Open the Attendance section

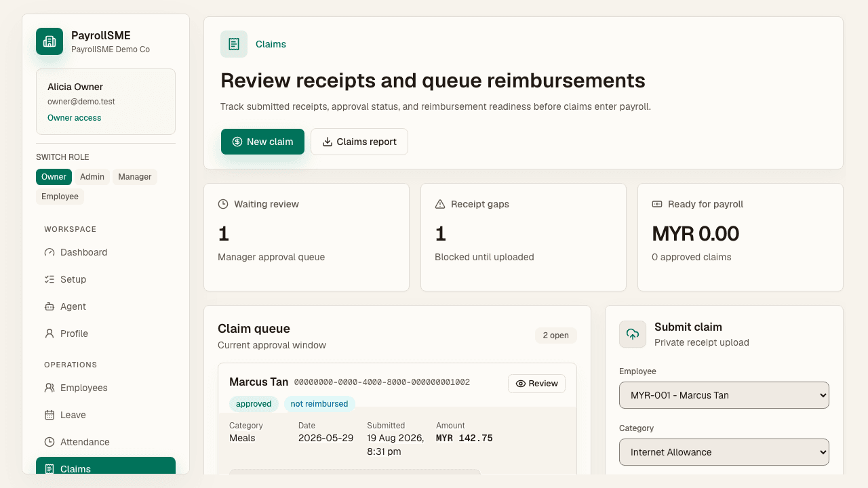click(106, 442)
